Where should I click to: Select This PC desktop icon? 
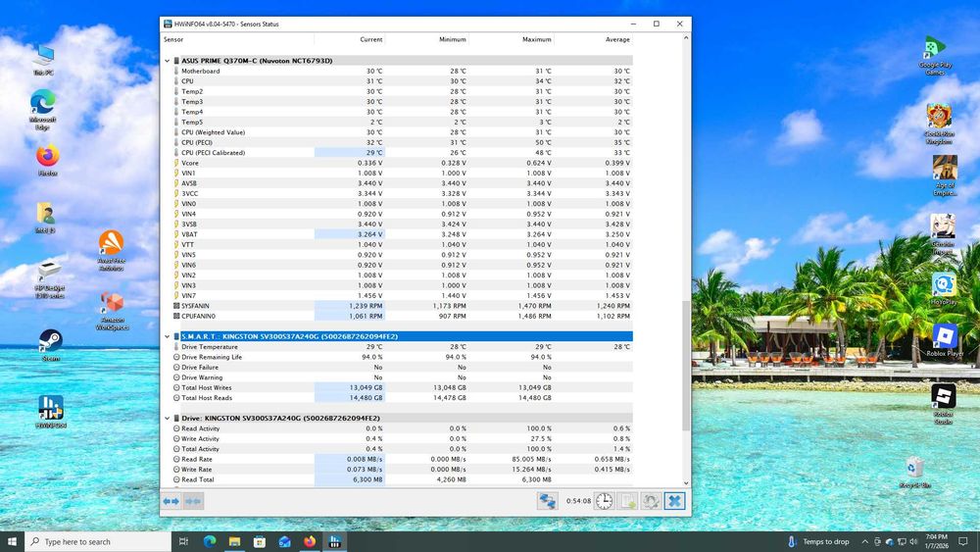[x=43, y=61]
